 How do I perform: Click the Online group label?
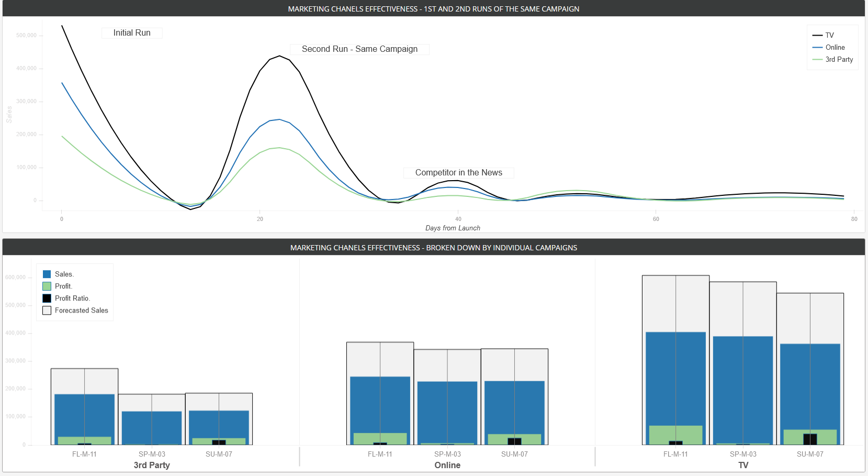click(x=447, y=465)
